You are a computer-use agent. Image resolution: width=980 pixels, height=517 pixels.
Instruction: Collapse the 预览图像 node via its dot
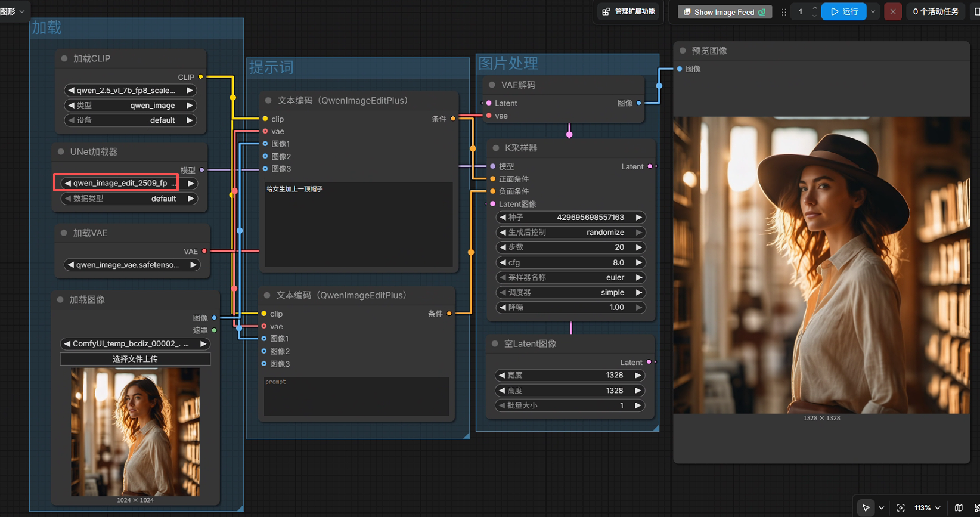[683, 51]
